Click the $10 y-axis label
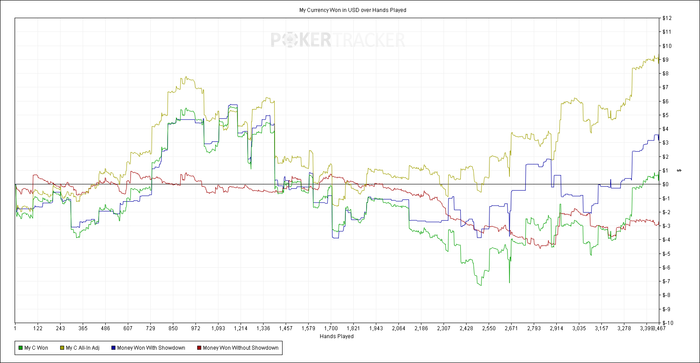700x363 pixels. pos(667,46)
